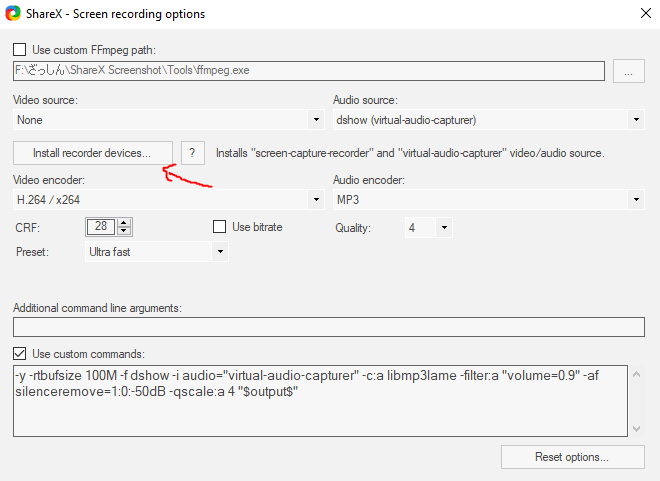This screenshot has height=481, width=660.
Task: Click the custom commands scrollbar up arrow
Action: tap(636, 374)
